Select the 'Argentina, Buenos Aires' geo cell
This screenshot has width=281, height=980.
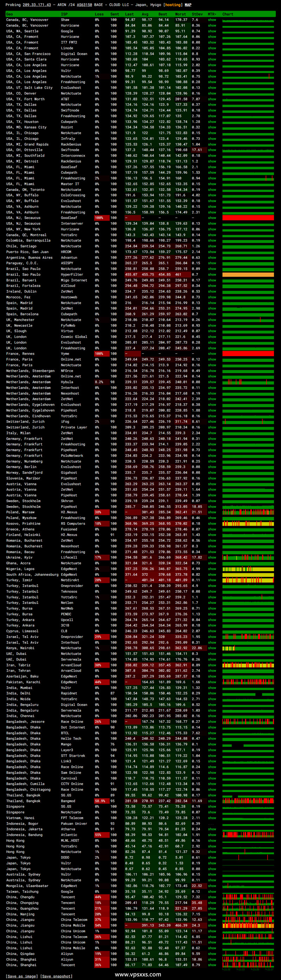pyautogui.click(x=29, y=258)
